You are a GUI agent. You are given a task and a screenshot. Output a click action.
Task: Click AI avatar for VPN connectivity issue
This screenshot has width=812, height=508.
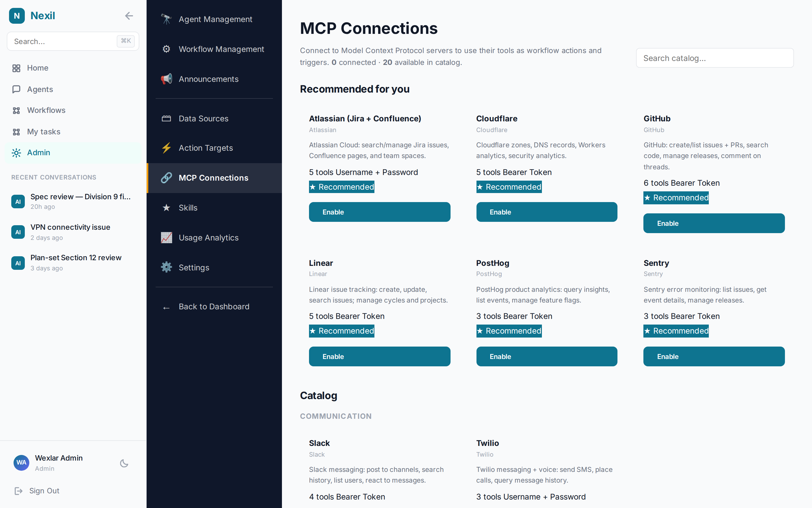[x=18, y=232]
